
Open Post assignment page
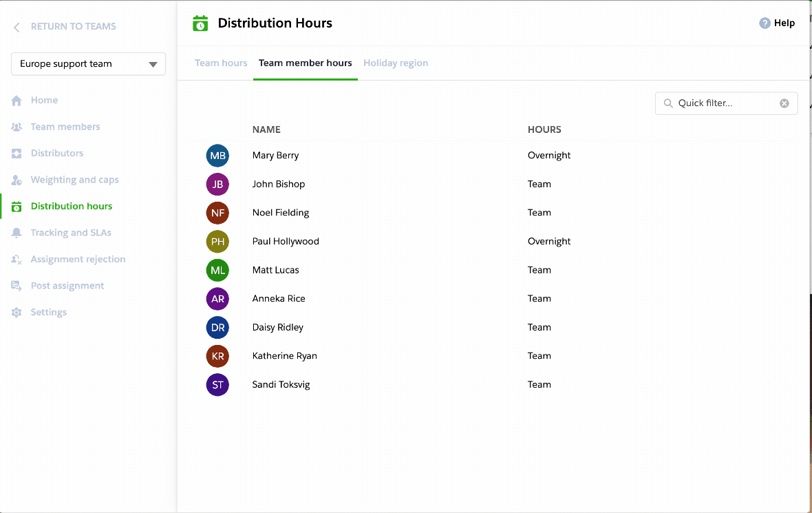coord(67,286)
